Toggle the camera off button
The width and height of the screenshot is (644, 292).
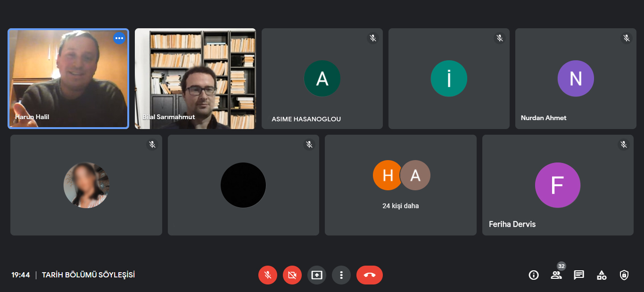pyautogui.click(x=292, y=275)
